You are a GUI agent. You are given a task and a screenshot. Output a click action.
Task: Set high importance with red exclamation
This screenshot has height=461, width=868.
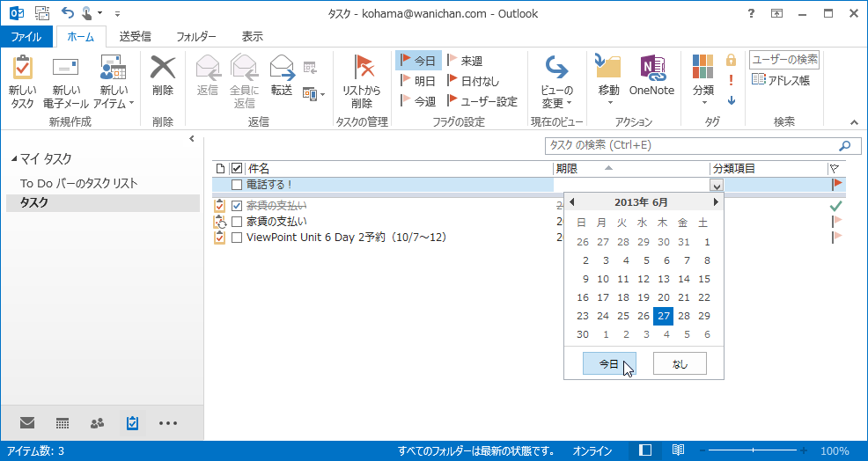[x=732, y=80]
